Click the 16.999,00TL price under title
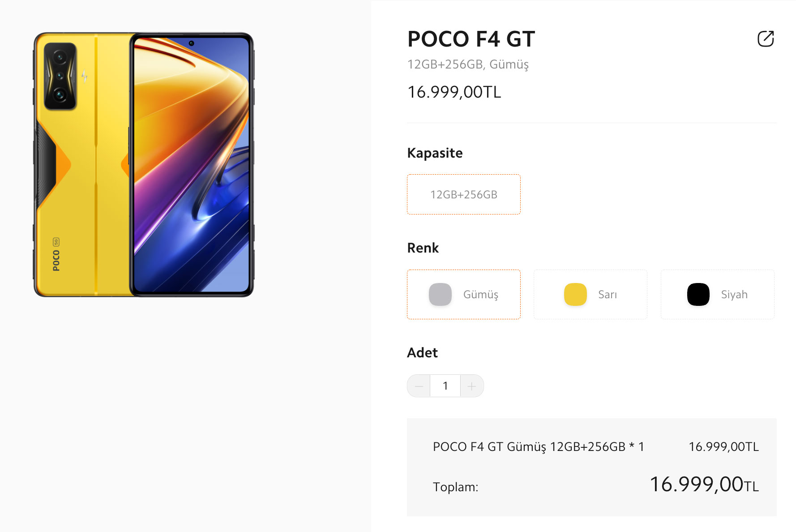The image size is (796, 532). point(454,92)
